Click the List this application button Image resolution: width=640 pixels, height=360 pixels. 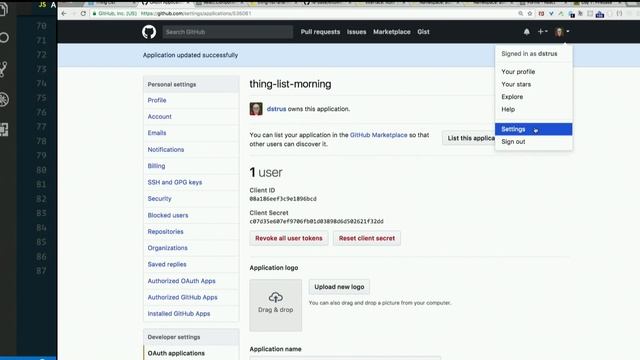[x=469, y=138]
